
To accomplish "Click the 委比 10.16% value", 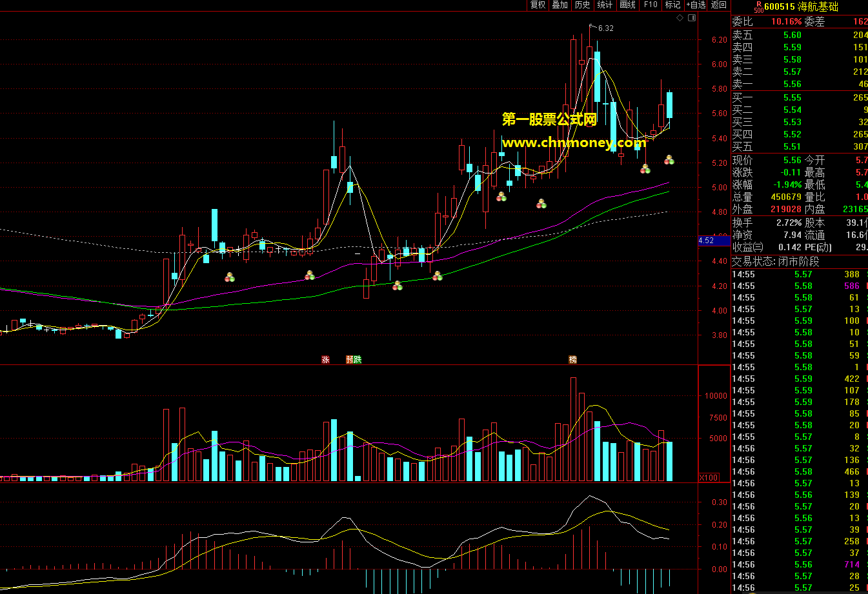I will pos(786,22).
